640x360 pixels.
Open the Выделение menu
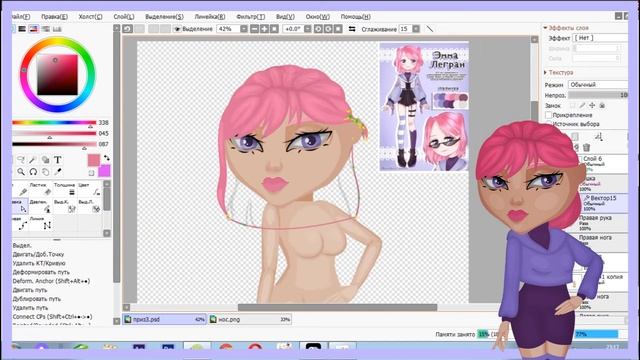pyautogui.click(x=164, y=17)
